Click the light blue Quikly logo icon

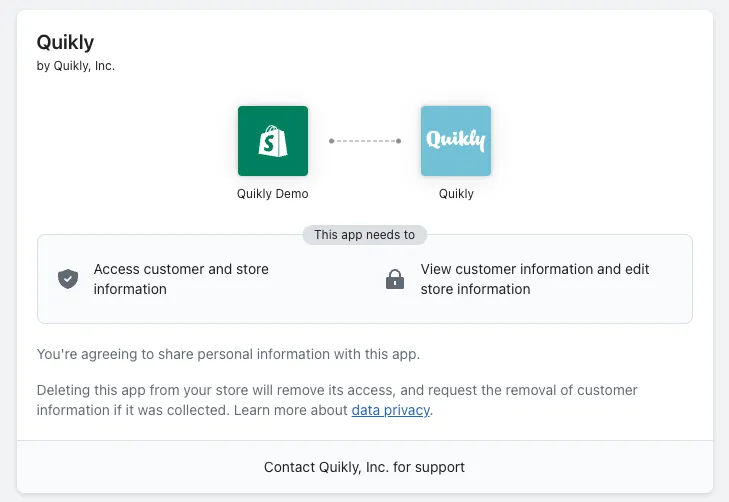pyautogui.click(x=455, y=141)
